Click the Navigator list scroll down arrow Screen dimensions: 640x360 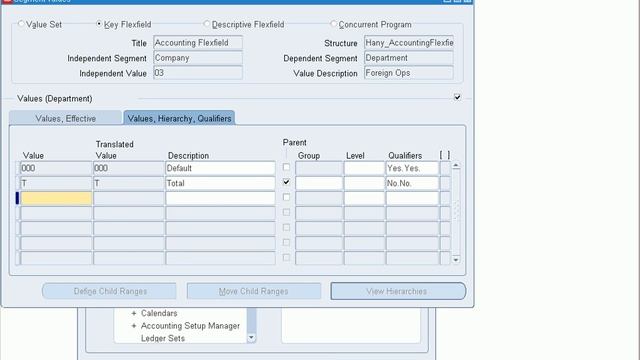(251, 338)
